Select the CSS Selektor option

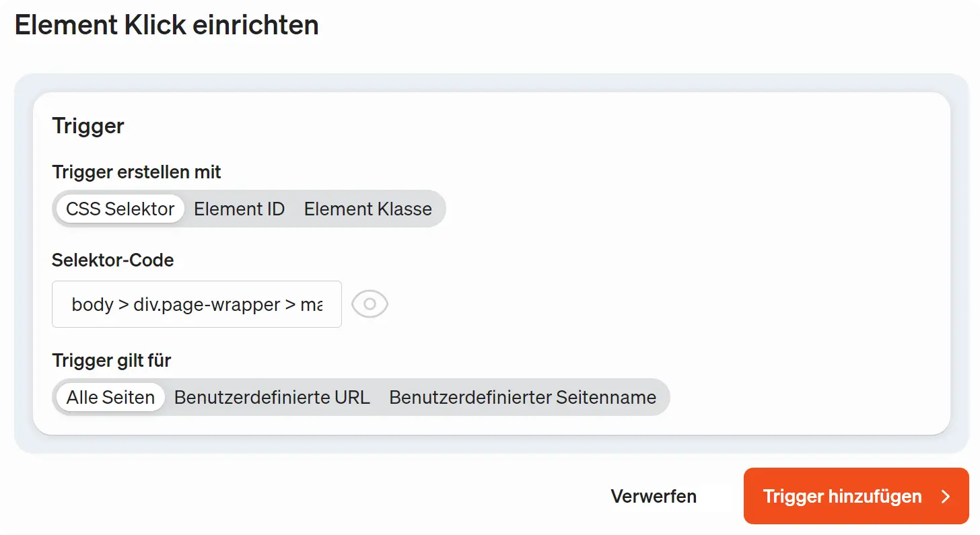tap(119, 209)
